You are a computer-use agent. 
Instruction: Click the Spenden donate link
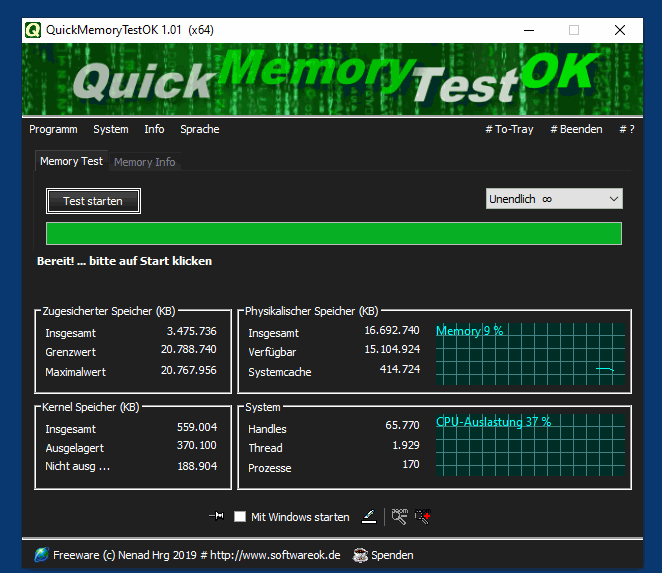[392, 555]
